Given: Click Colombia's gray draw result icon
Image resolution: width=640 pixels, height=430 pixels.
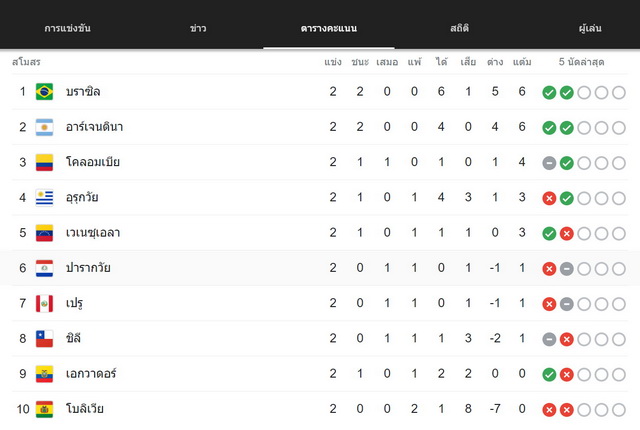Looking at the screenshot, I should [549, 163].
